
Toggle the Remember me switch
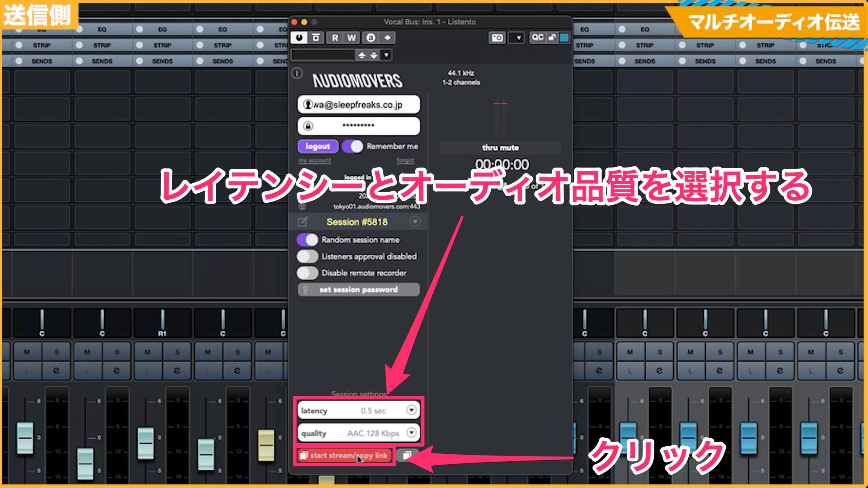(353, 146)
